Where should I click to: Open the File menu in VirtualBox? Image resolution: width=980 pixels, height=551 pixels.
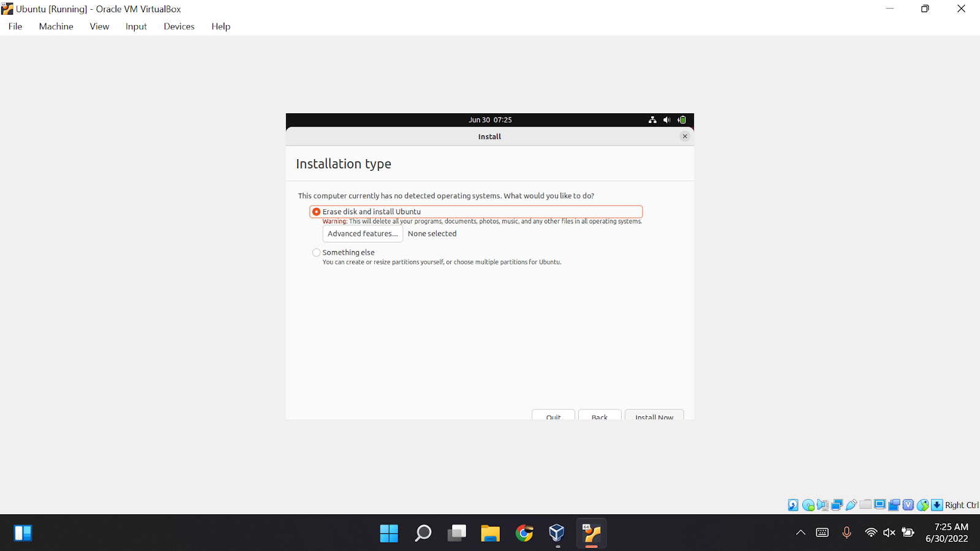click(x=15, y=26)
